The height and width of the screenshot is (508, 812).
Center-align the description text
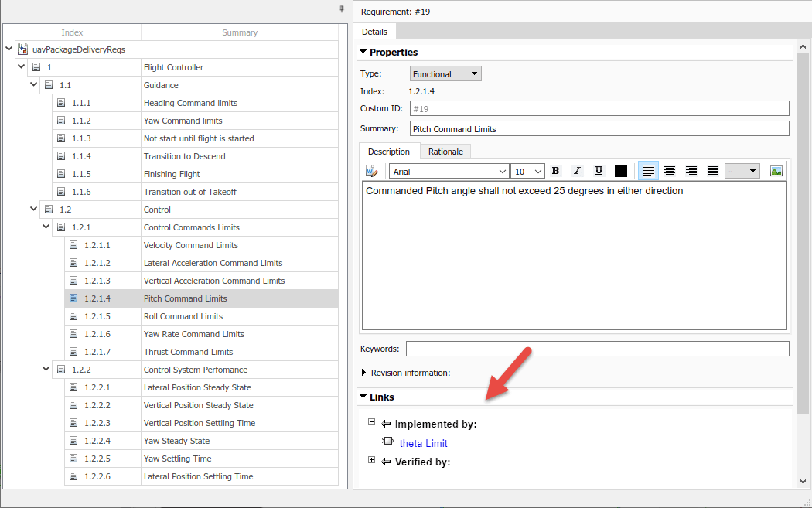pos(670,171)
